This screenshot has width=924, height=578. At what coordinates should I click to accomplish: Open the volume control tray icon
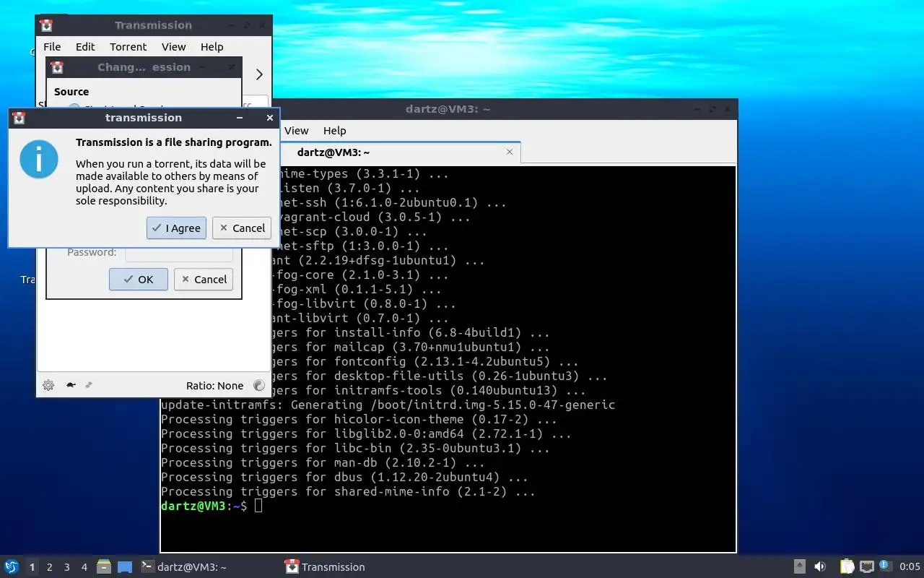click(820, 566)
